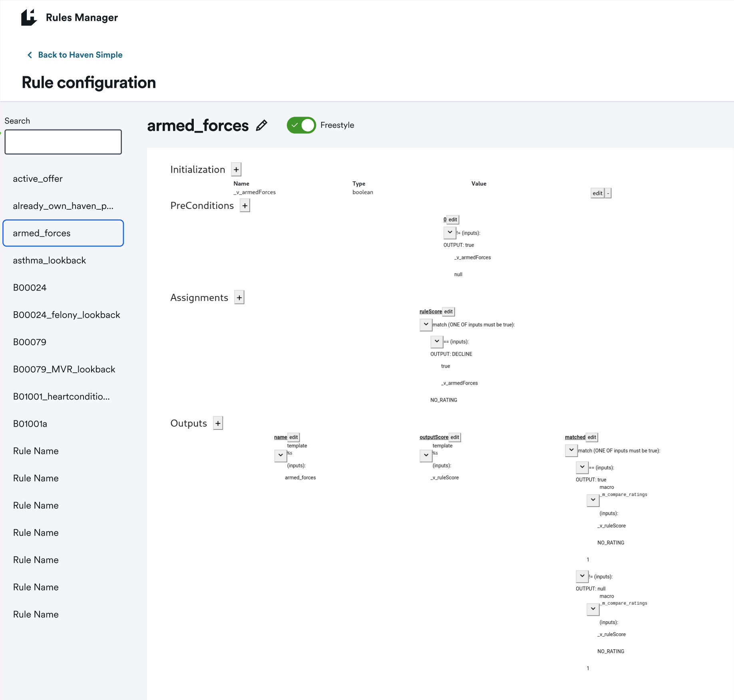This screenshot has width=734, height=700.
Task: Expand the ruleScore match dropdown
Action: pyautogui.click(x=426, y=324)
